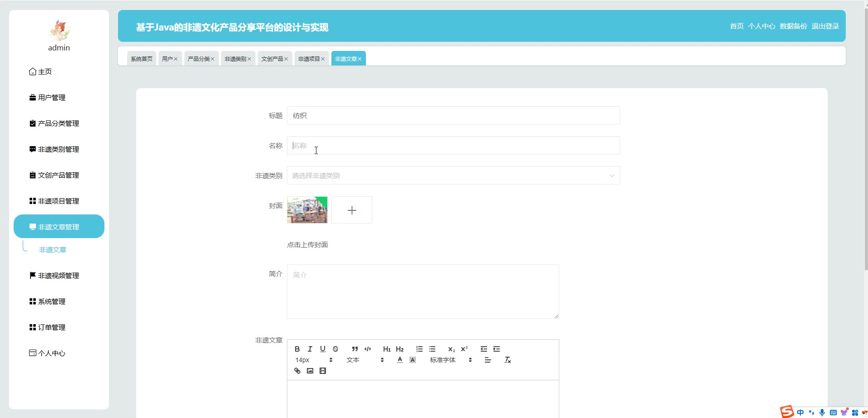Switch to the 系统首页 tab
The height and width of the screenshot is (418, 868).
tap(142, 59)
